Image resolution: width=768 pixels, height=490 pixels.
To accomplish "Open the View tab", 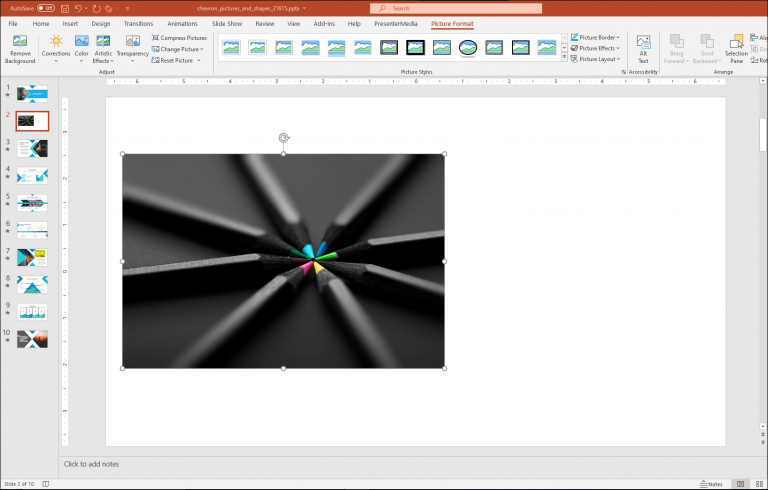I will [x=293, y=24].
